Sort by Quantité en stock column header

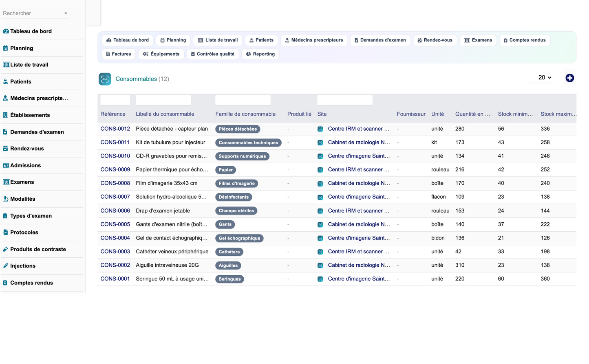473,114
